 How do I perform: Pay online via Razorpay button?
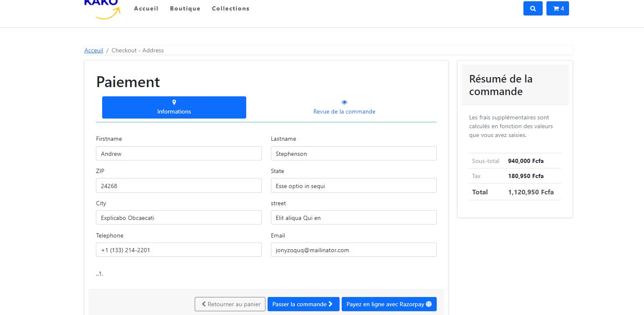click(389, 304)
